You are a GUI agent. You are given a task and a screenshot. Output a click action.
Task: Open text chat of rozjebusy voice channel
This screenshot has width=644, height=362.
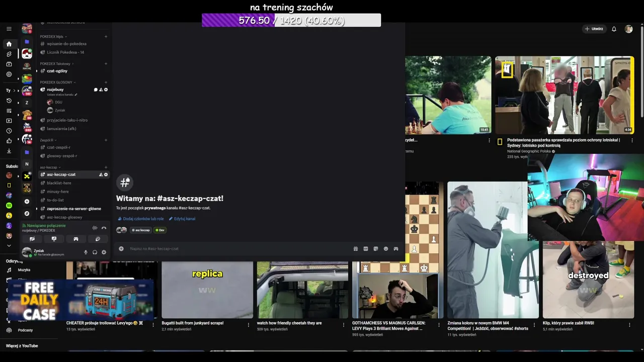pos(96,89)
